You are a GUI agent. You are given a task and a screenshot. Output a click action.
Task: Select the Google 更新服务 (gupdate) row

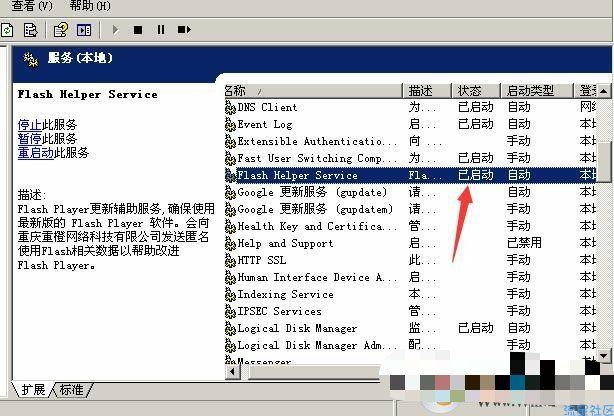coord(410,192)
